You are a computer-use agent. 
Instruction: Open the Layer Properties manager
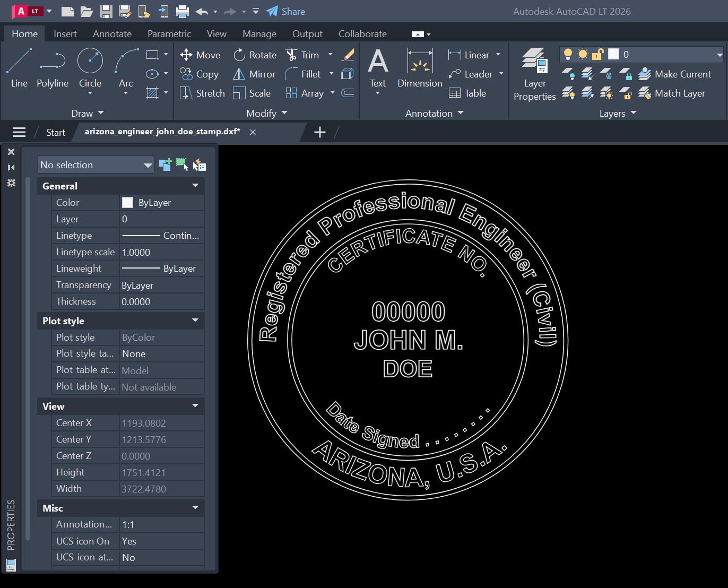pos(534,74)
